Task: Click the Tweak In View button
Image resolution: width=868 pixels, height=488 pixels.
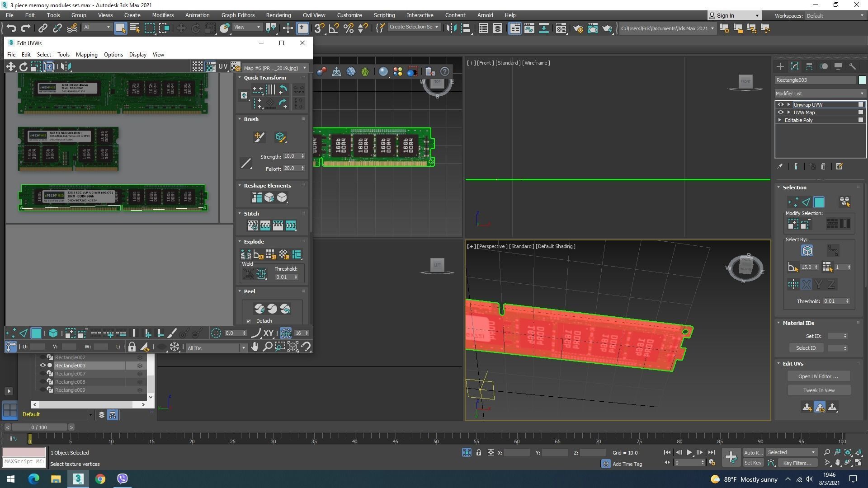Action: pyautogui.click(x=819, y=390)
